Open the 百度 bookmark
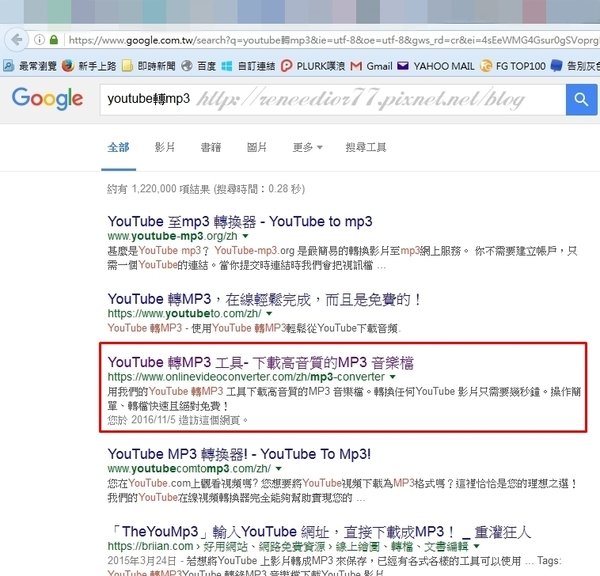The height and width of the screenshot is (576, 600). tap(199, 66)
